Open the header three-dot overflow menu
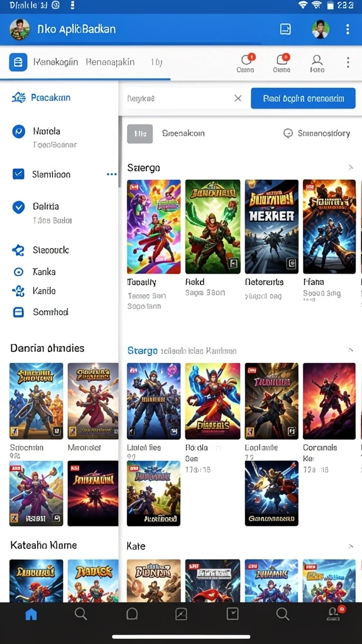This screenshot has width=362, height=644. point(348,29)
